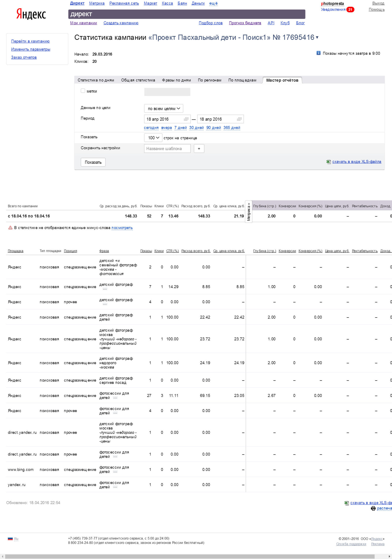Select the '90 дней' period shortcut

click(214, 128)
